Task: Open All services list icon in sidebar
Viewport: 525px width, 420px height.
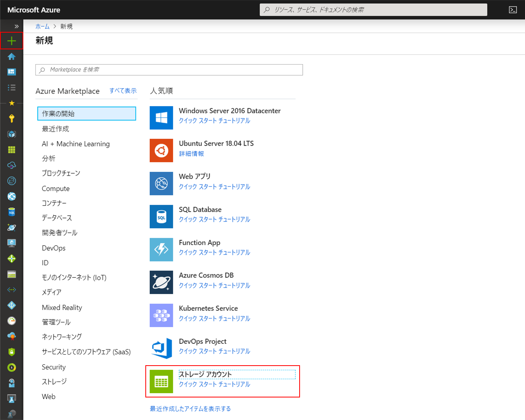Action: click(12, 87)
